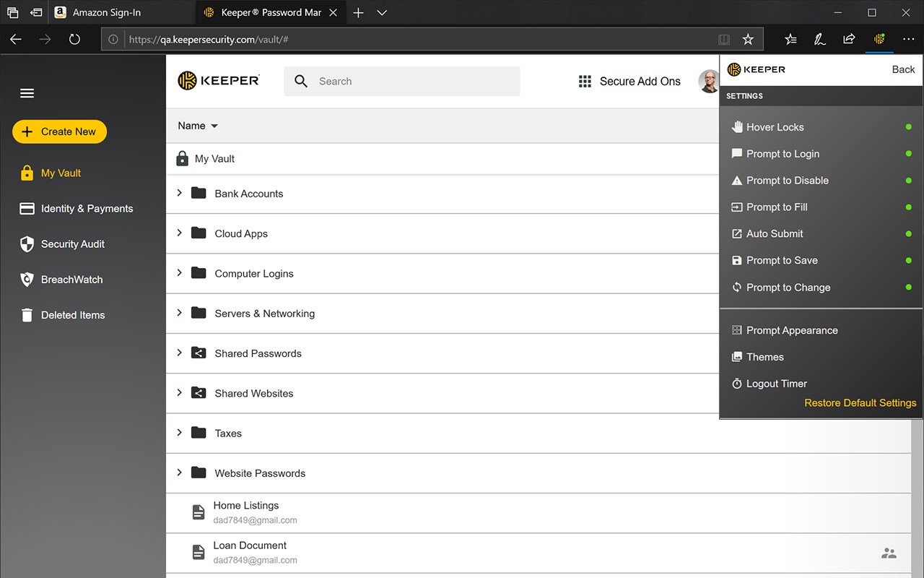Image resolution: width=924 pixels, height=578 pixels.
Task: Expand the Bank Accounts folder chevron
Action: 180,193
